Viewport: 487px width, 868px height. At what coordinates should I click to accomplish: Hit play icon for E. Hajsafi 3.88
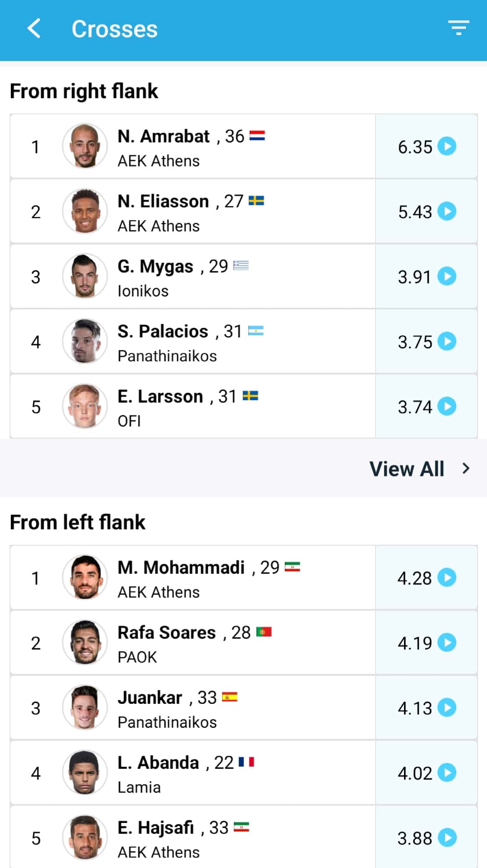pos(447,838)
